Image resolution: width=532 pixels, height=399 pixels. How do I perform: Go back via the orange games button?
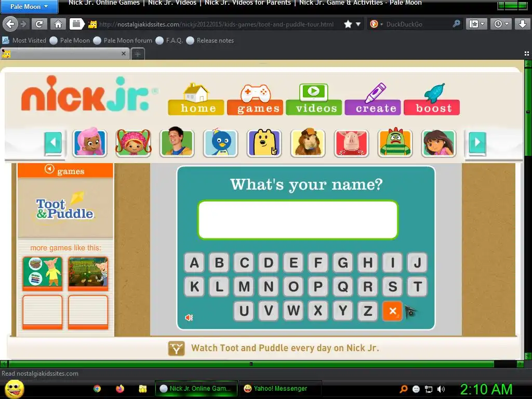point(65,170)
